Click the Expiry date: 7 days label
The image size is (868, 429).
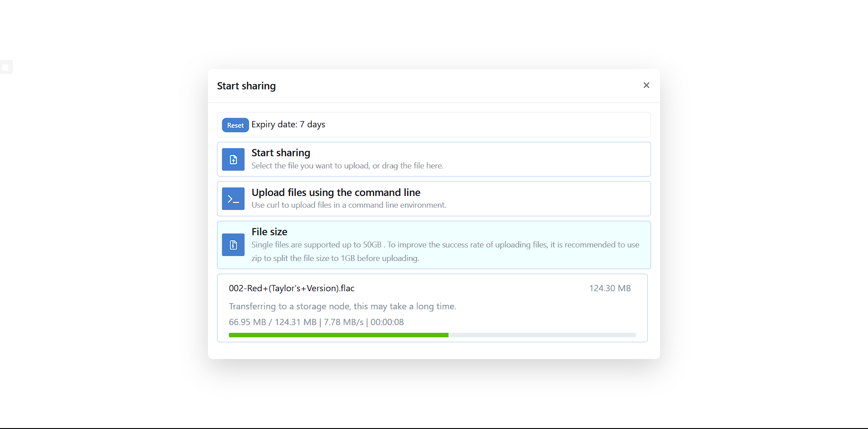[x=288, y=124]
